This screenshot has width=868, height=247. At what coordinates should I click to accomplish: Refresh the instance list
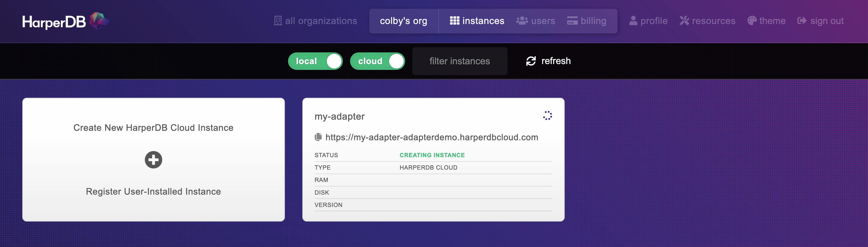tap(548, 61)
